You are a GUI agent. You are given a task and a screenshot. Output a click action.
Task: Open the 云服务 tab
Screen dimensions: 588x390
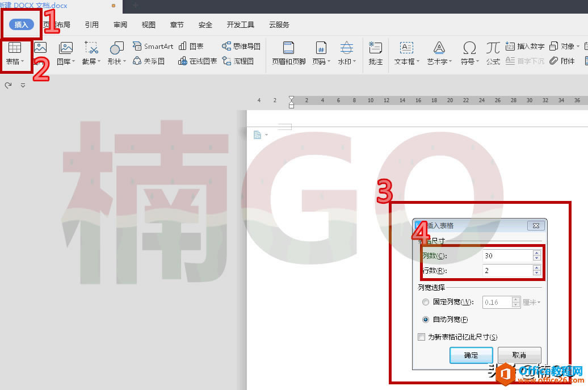279,25
